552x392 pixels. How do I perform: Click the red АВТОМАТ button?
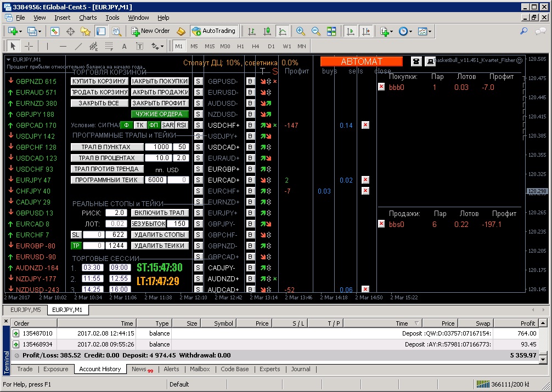362,61
